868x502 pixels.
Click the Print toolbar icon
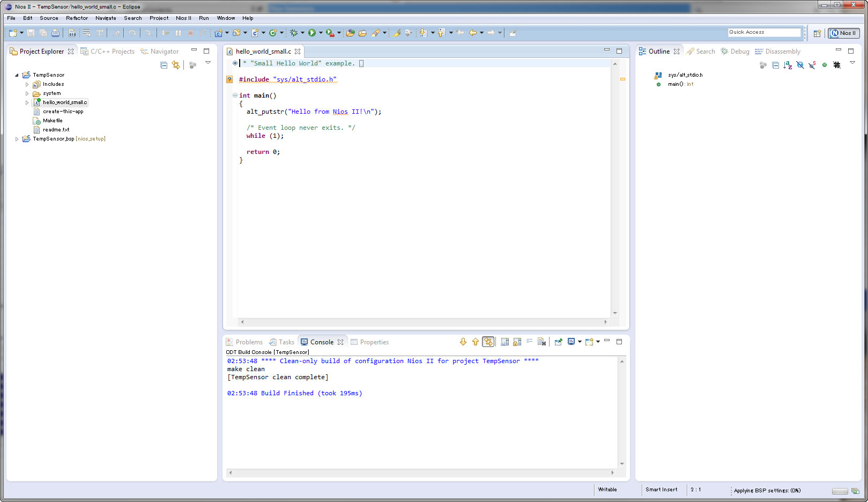[x=55, y=33]
